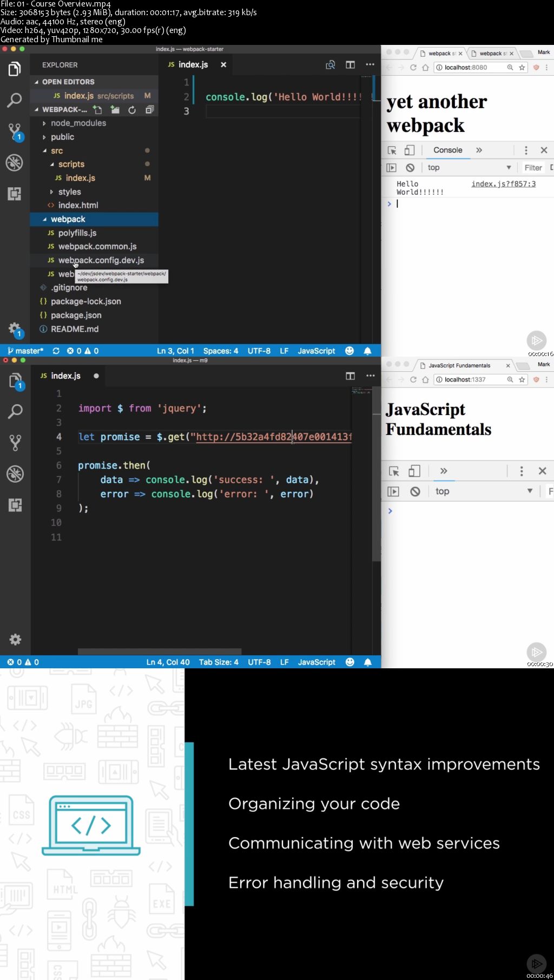
Task: Clear console in localhost:8080 DevTools
Action: [410, 168]
